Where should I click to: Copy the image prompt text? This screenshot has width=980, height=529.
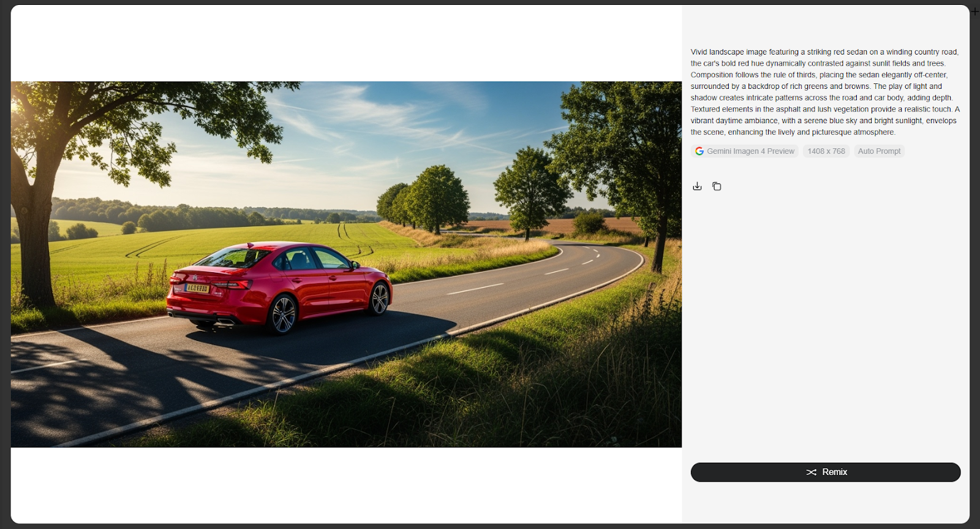pos(717,186)
